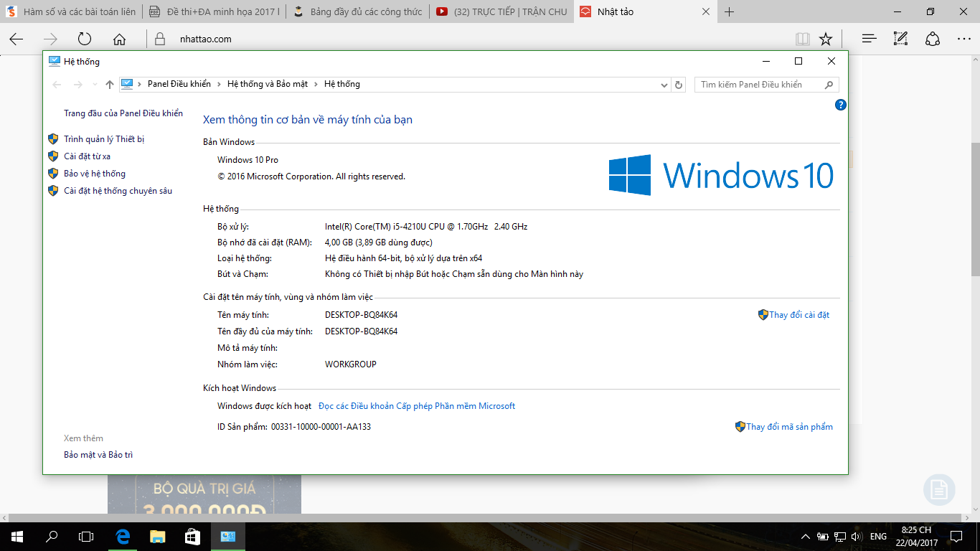Open Trình quản lý Thiết bị link
The image size is (980, 551).
click(x=104, y=139)
